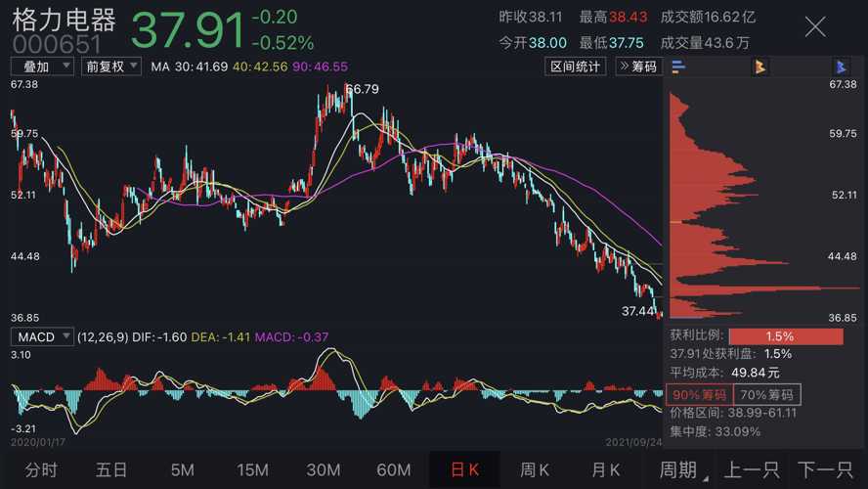Toggle the 90%筹码 option
The height and width of the screenshot is (489, 868).
pyautogui.click(x=699, y=395)
